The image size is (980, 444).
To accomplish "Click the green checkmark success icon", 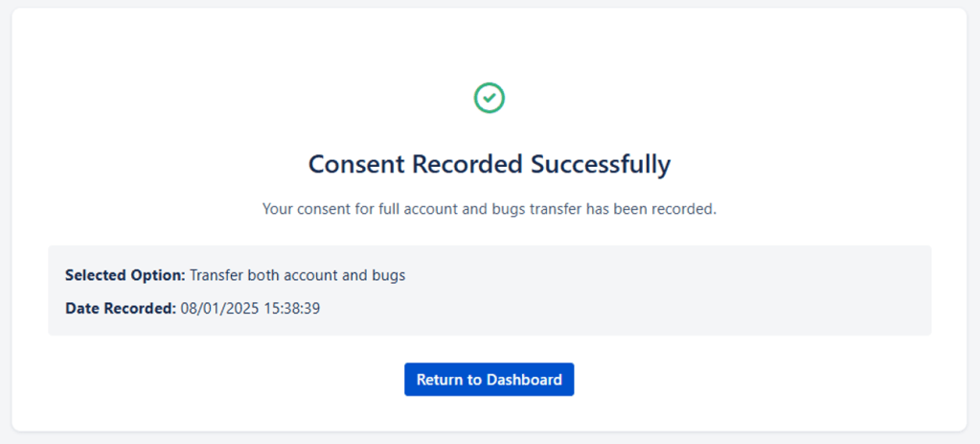I will click(490, 97).
